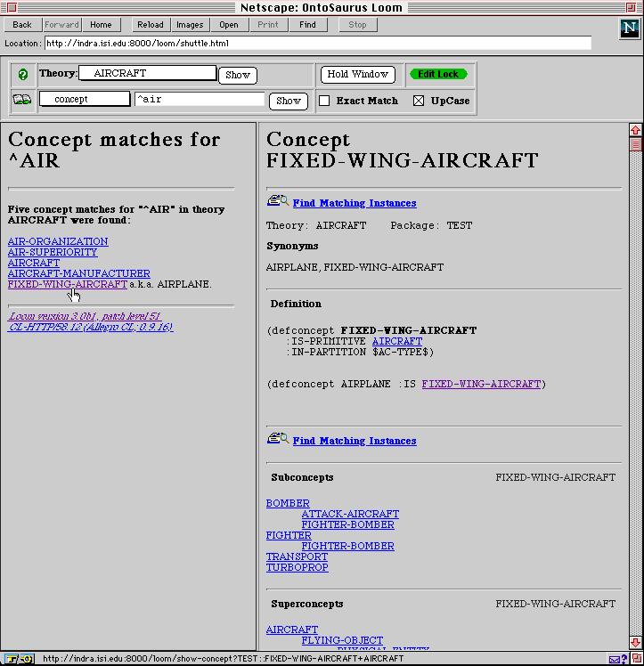Click the Home toolbar button
This screenshot has width=644, height=666.
coord(102,25)
